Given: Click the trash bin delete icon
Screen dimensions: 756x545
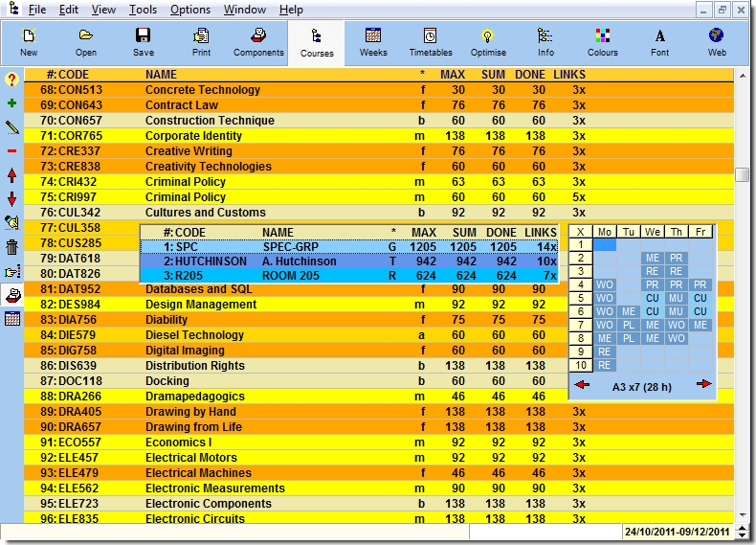Looking at the screenshot, I should [11, 247].
